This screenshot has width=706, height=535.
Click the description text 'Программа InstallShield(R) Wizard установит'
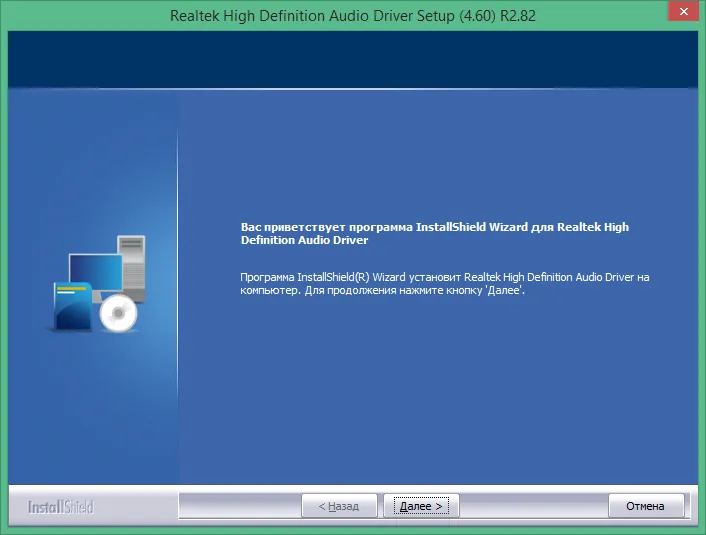click(x=350, y=277)
